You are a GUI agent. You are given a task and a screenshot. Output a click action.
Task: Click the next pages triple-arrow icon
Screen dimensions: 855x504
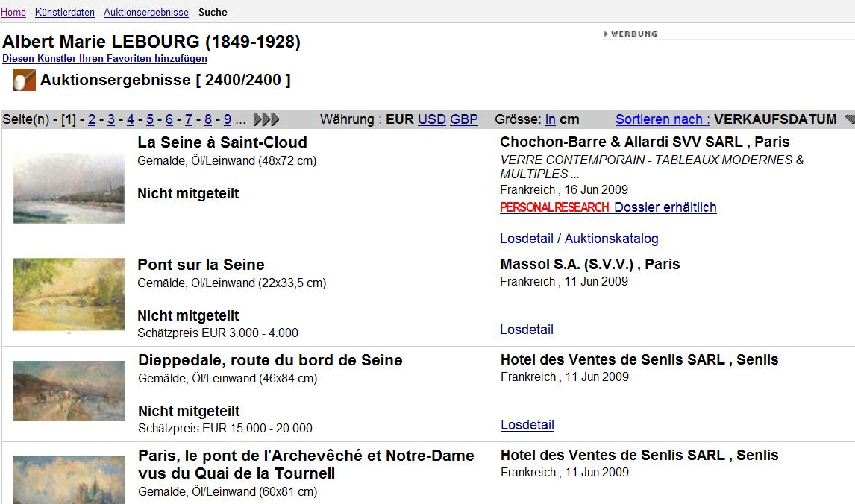266,119
